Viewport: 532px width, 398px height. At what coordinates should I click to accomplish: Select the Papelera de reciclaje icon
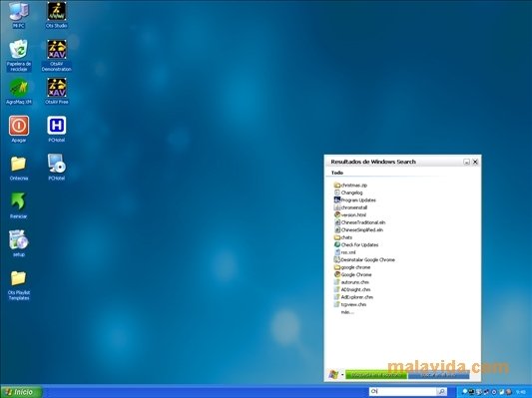pos(19,55)
